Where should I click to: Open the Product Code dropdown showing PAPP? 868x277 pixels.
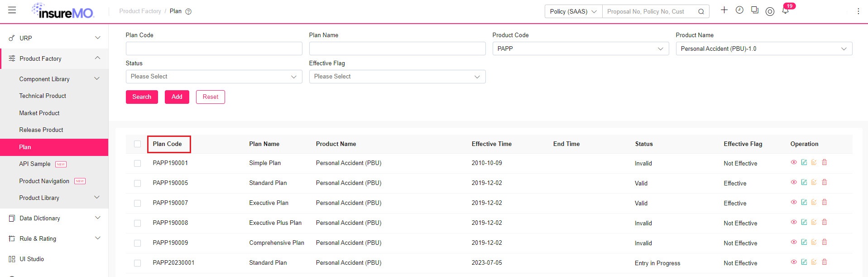(580, 49)
